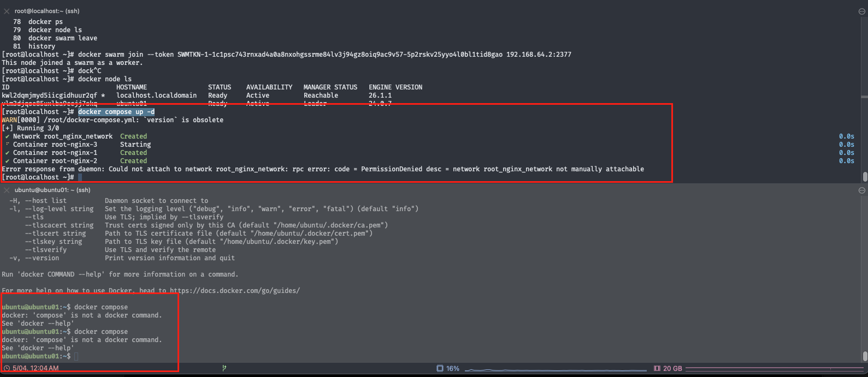868x377 pixels.
Task: Click "Run 'docker COMMAND --help'" line
Action: (120, 274)
